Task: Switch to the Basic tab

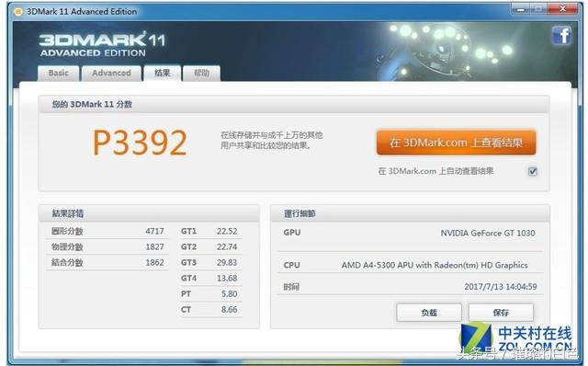Action: coord(59,74)
